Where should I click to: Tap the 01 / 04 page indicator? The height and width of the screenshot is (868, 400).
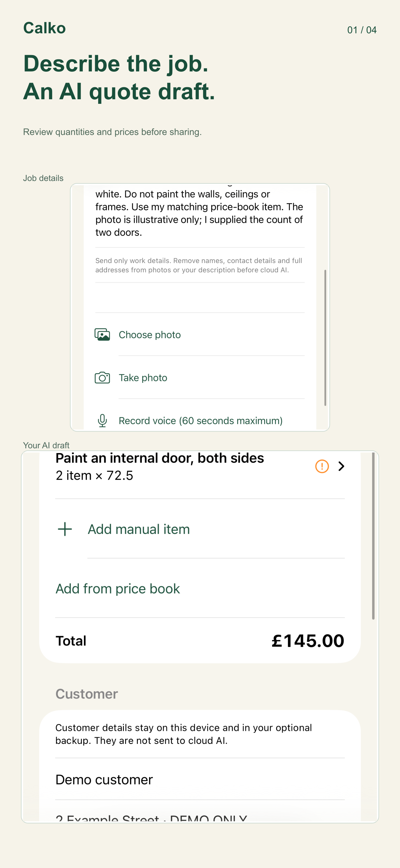click(362, 30)
